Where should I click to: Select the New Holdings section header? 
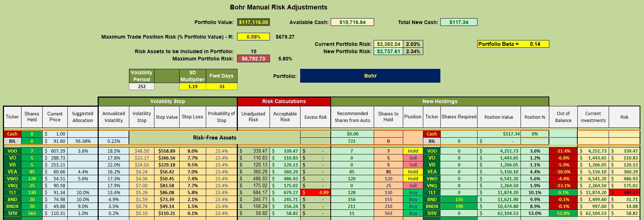click(440, 101)
